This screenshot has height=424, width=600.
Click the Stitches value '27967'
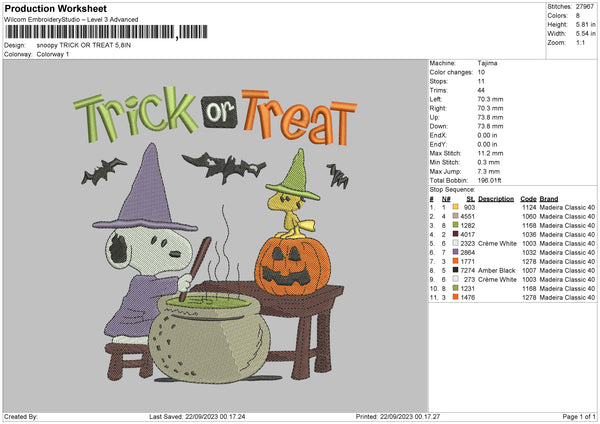coord(585,7)
